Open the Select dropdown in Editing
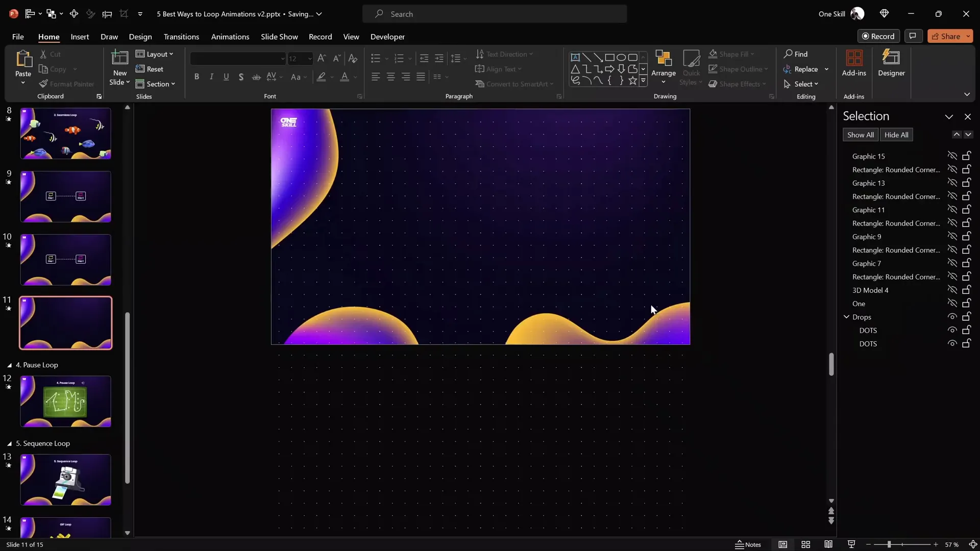The image size is (980, 551). coord(801,84)
